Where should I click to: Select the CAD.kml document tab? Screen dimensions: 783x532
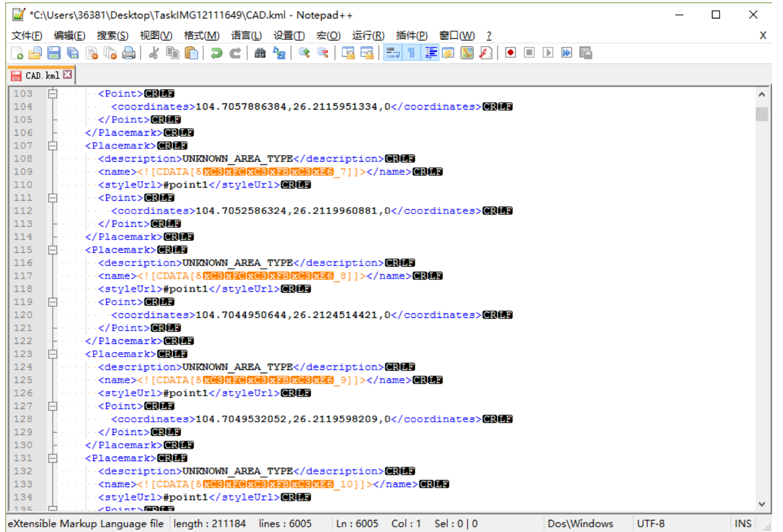[x=42, y=75]
